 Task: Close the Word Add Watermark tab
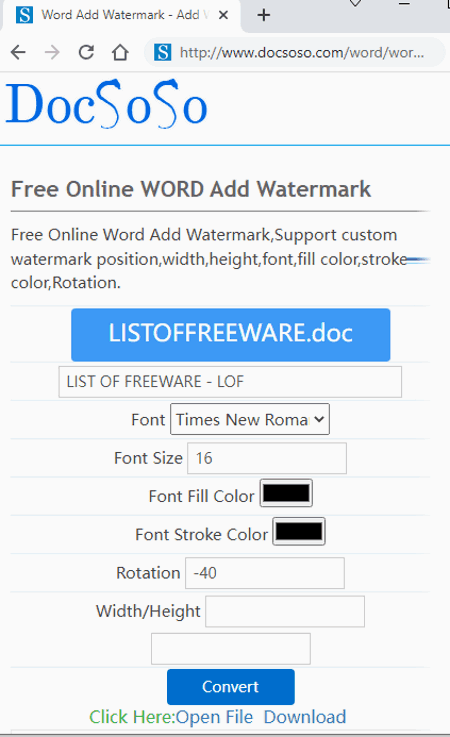pos(224,15)
